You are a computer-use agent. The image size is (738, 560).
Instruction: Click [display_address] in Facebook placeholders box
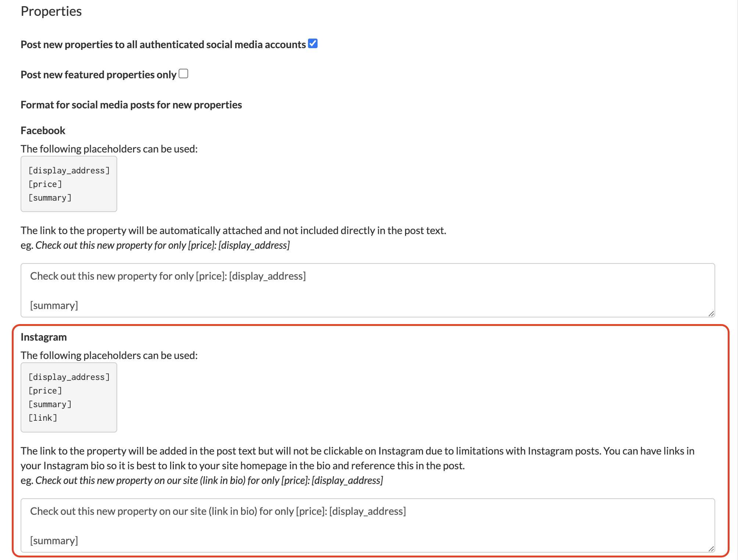[69, 170]
